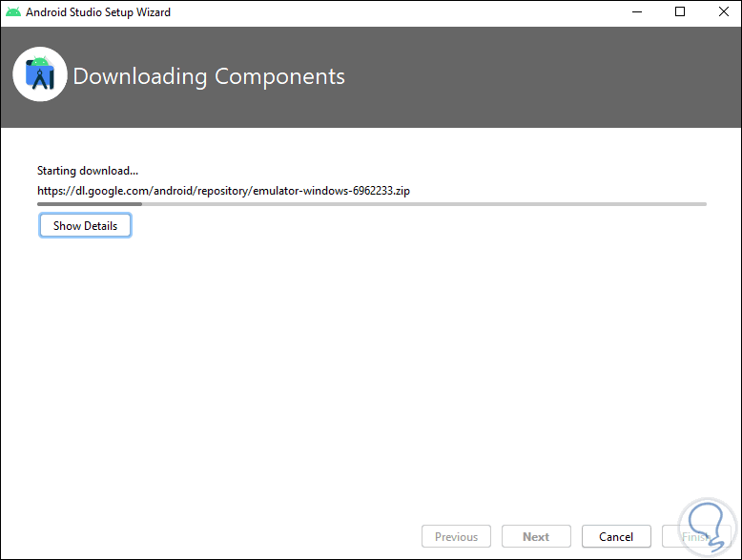Maximize the Setup Wizard window
Viewport: 742px width, 560px height.
coord(680,12)
